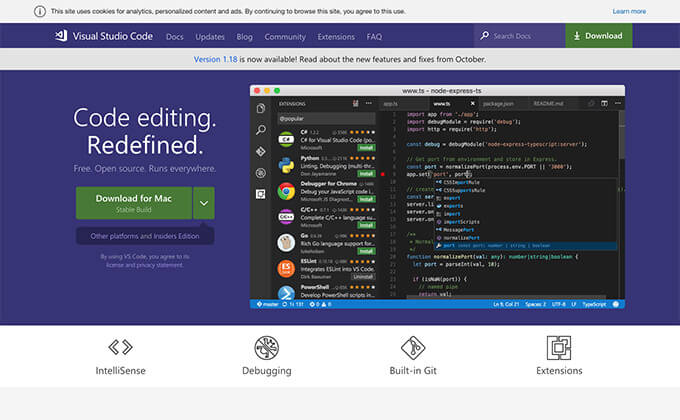Open the Debug icon in editor activity bar
The height and width of the screenshot is (420, 680).
(261, 173)
